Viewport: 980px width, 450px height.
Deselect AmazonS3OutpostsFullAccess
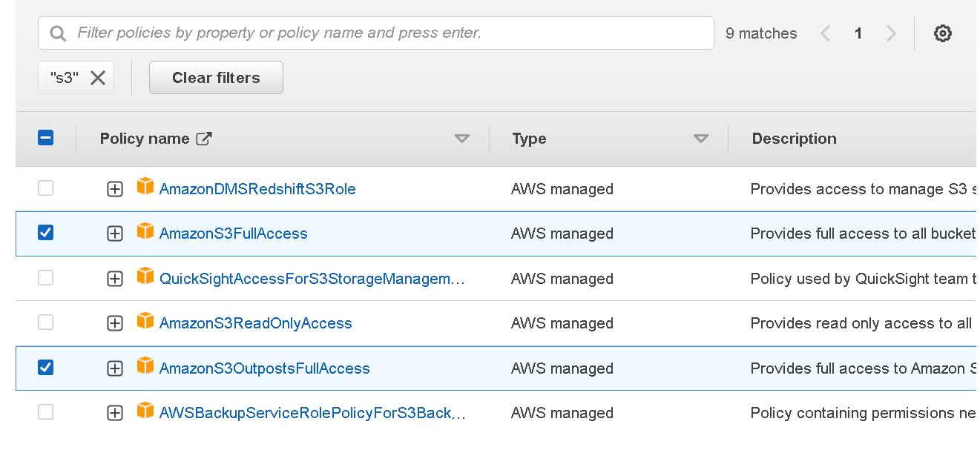(x=45, y=366)
